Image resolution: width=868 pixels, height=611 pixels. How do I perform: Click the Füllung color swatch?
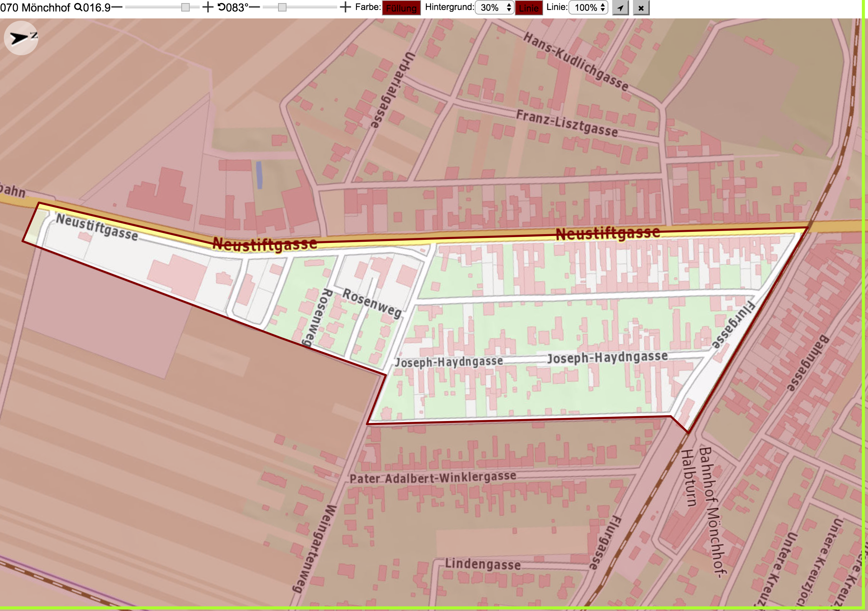tap(401, 8)
